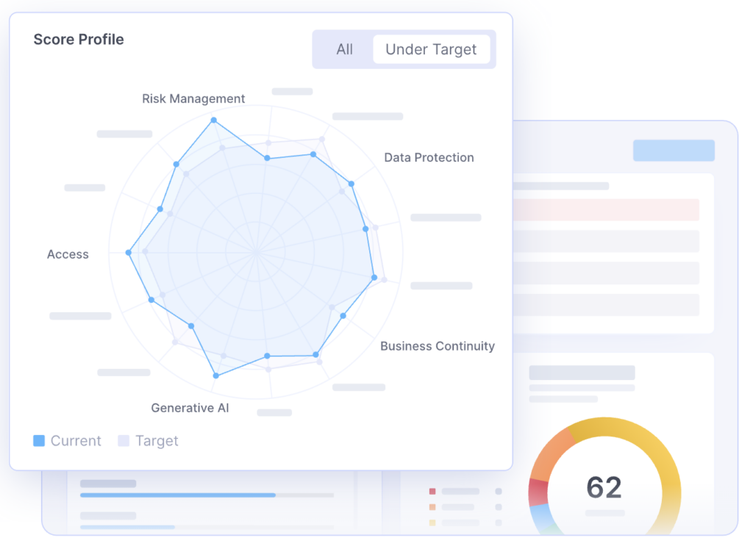This screenshot has height=560, width=753.
Task: Click the red legend square beside the donut
Action: [x=432, y=491]
